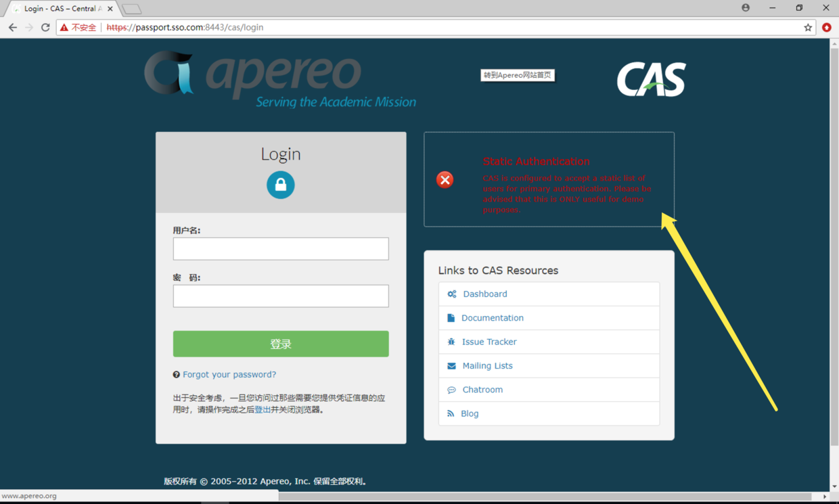This screenshot has width=839, height=504.
Task: Click the Blog RSS feed icon
Action: [x=451, y=413]
